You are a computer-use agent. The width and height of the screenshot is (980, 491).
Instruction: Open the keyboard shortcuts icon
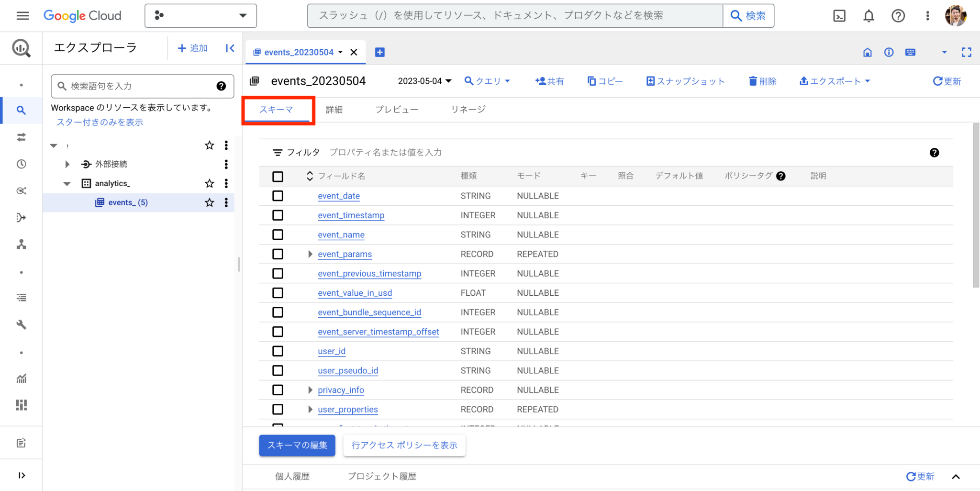910,52
